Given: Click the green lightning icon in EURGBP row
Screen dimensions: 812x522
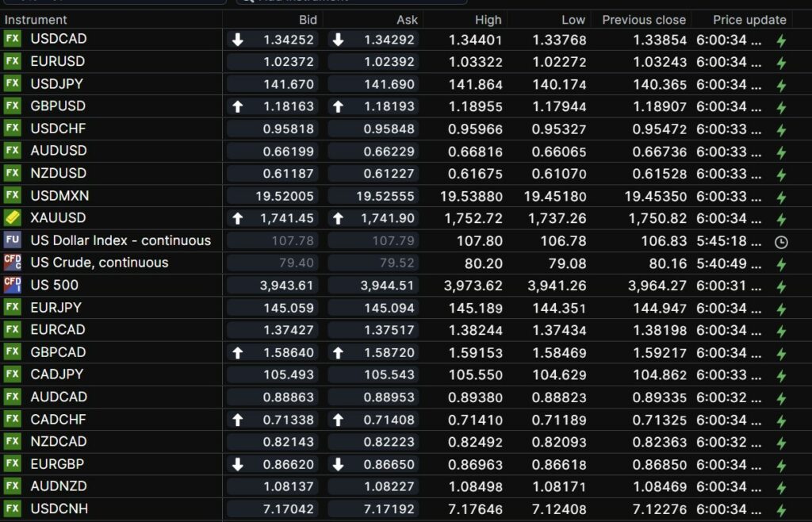Looking at the screenshot, I should [x=781, y=465].
